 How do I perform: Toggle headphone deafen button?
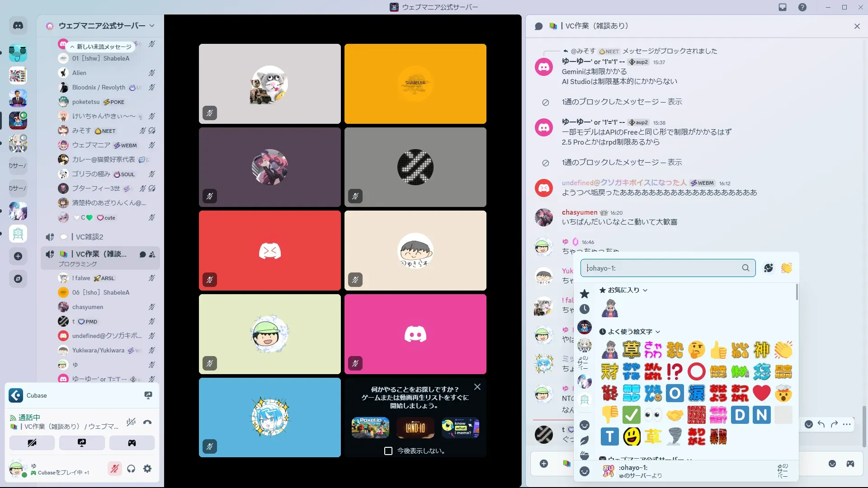click(131, 469)
